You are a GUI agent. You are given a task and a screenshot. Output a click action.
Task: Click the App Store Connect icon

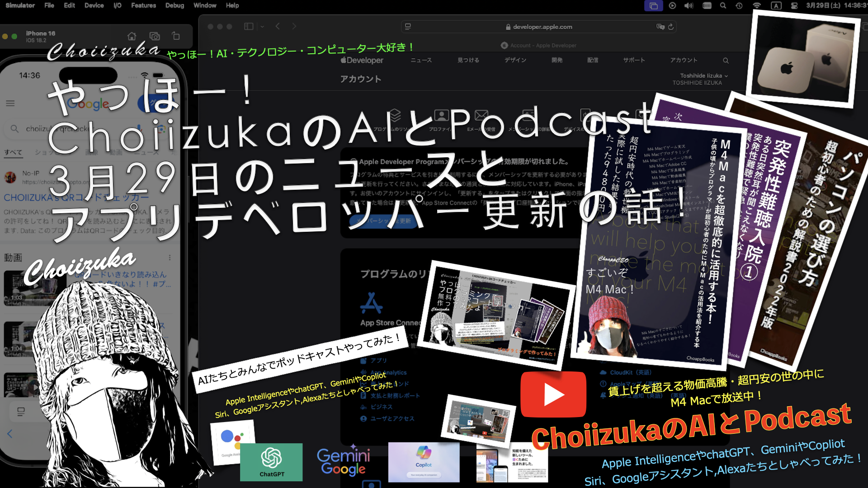pos(371,303)
